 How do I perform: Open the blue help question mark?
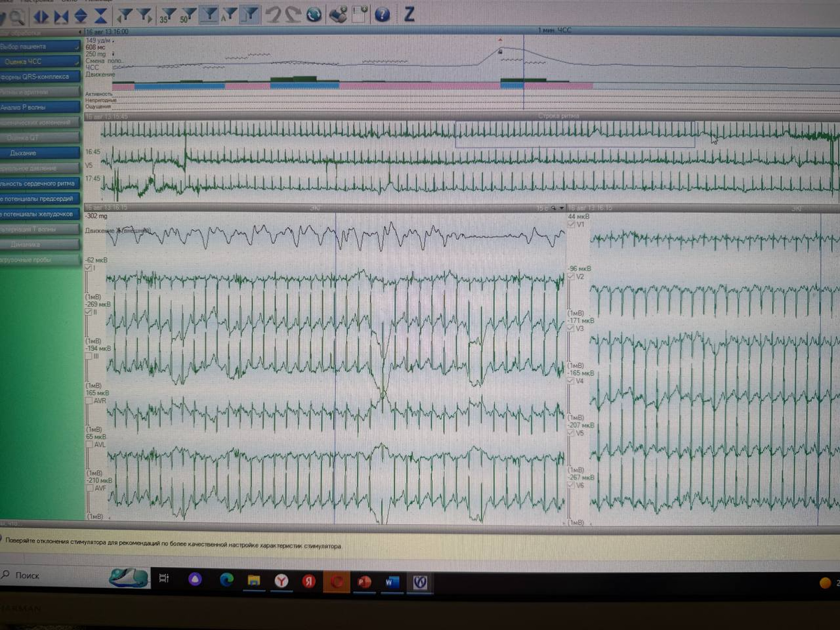381,14
